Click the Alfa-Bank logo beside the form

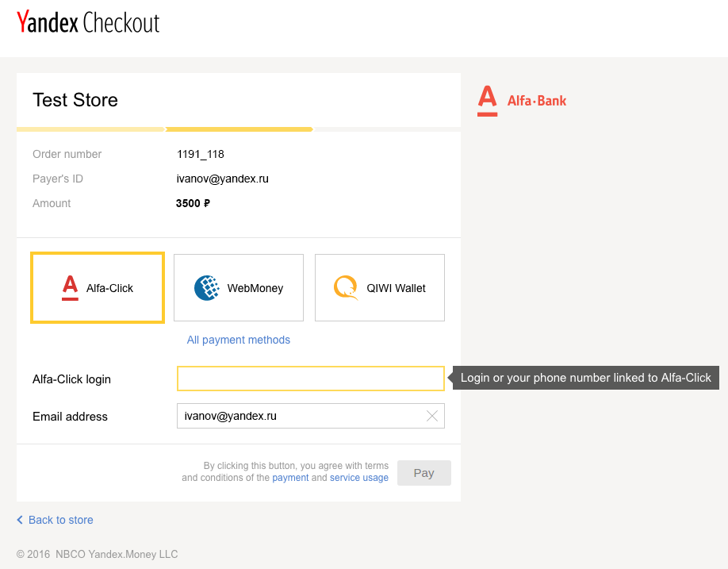[522, 101]
